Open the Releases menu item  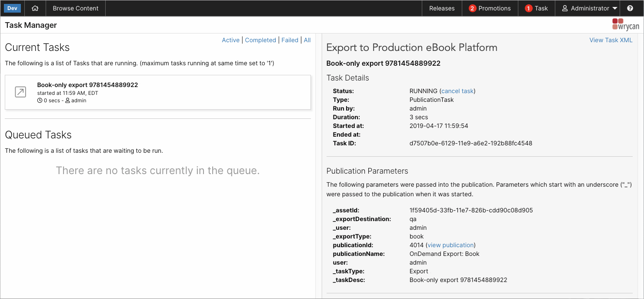pos(442,8)
